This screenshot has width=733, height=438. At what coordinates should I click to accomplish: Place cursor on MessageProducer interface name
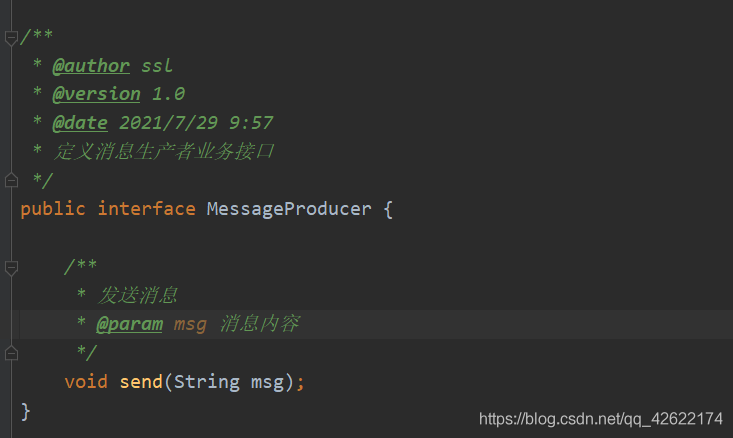click(x=288, y=209)
